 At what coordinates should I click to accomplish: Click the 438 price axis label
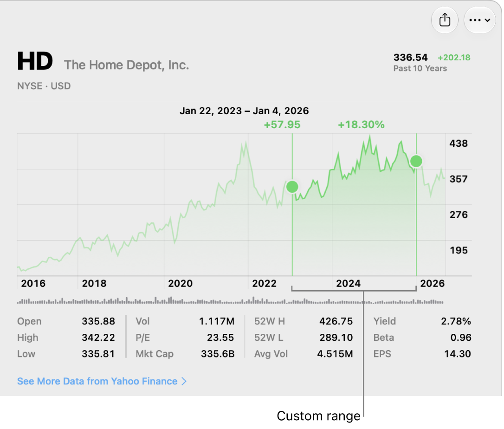[459, 143]
